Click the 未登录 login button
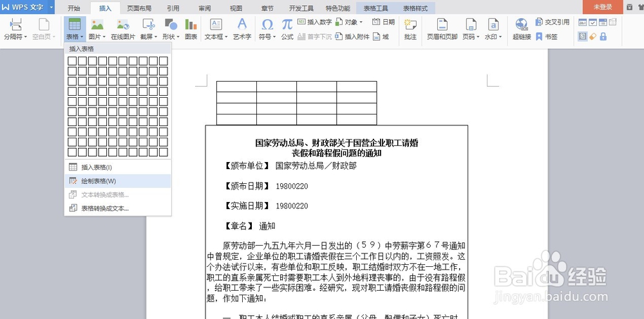The width and height of the screenshot is (644, 319). pos(603,7)
